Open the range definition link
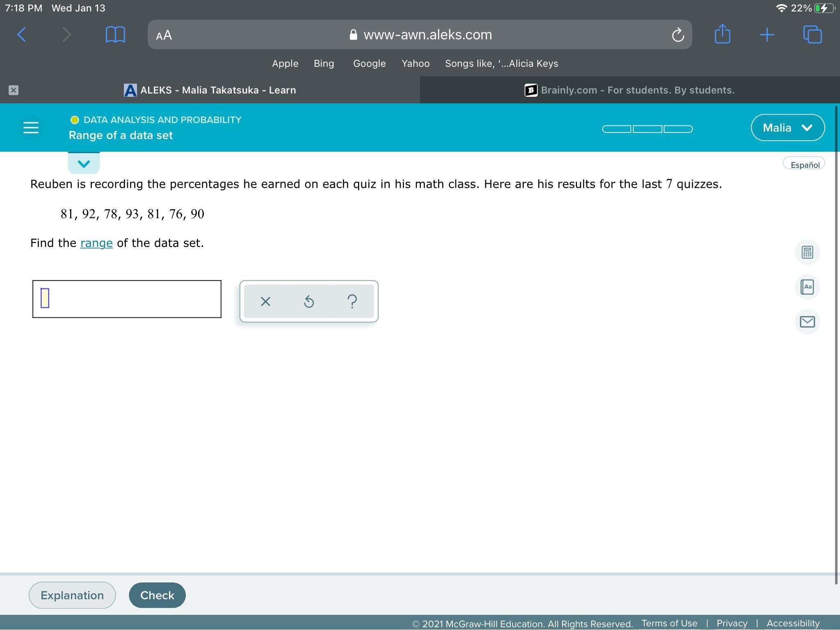This screenshot has width=840, height=630. (x=96, y=243)
